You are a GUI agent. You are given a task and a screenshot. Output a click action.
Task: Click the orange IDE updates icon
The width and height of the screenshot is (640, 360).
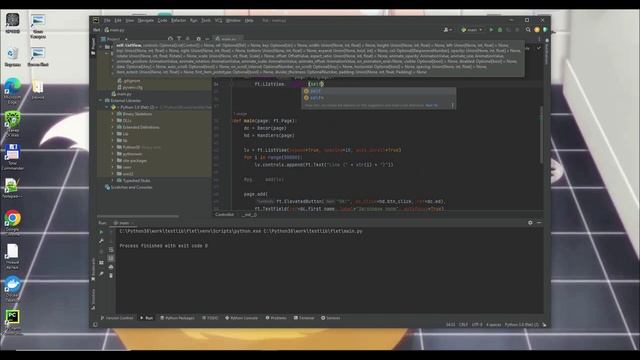click(537, 30)
